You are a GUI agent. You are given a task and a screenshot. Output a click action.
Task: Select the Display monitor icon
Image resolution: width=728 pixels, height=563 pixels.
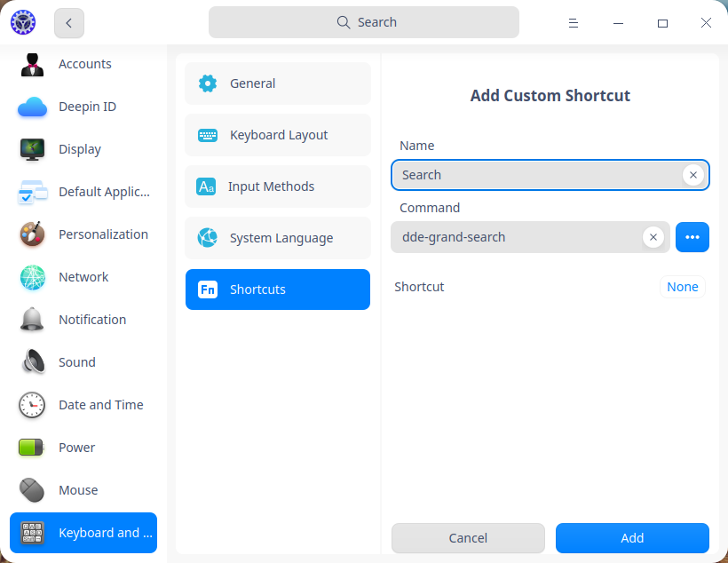(33, 149)
